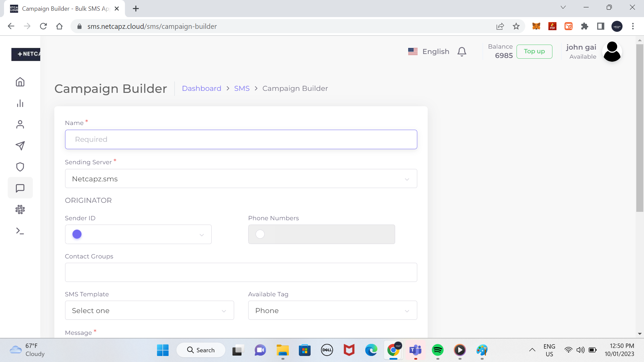Viewport: 644px width, 362px height.
Task: Open the shield blacklist sidebar icon
Action: point(20,167)
